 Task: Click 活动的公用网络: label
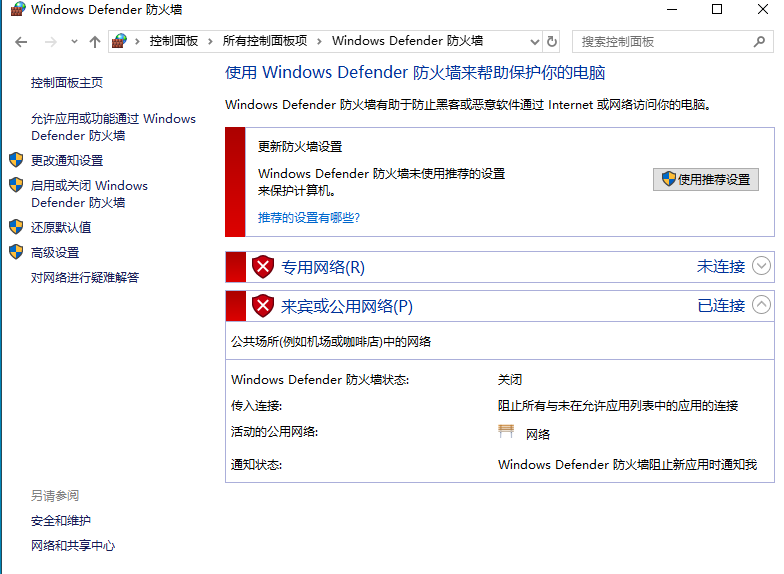(x=274, y=432)
